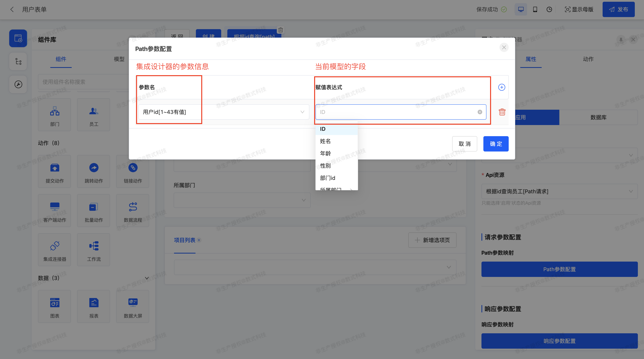Screen dimensions: 644x359
Task: Click the 确定 button
Action: click(x=496, y=144)
